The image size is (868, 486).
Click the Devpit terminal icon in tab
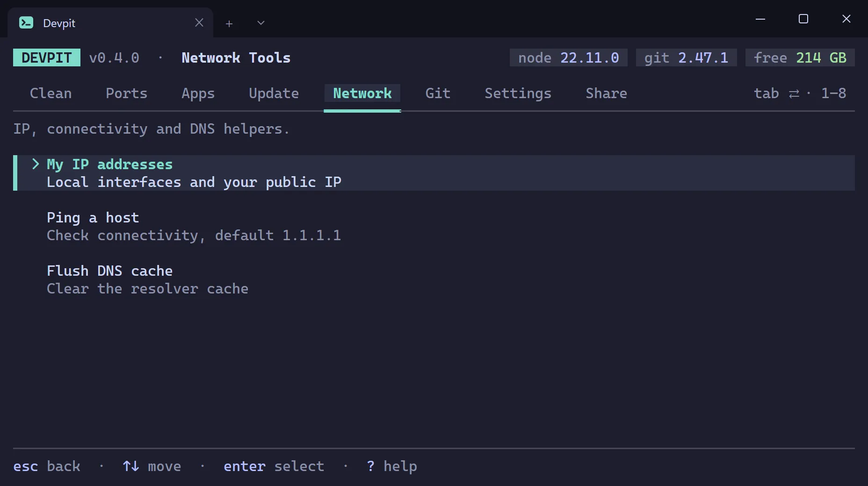(x=26, y=22)
